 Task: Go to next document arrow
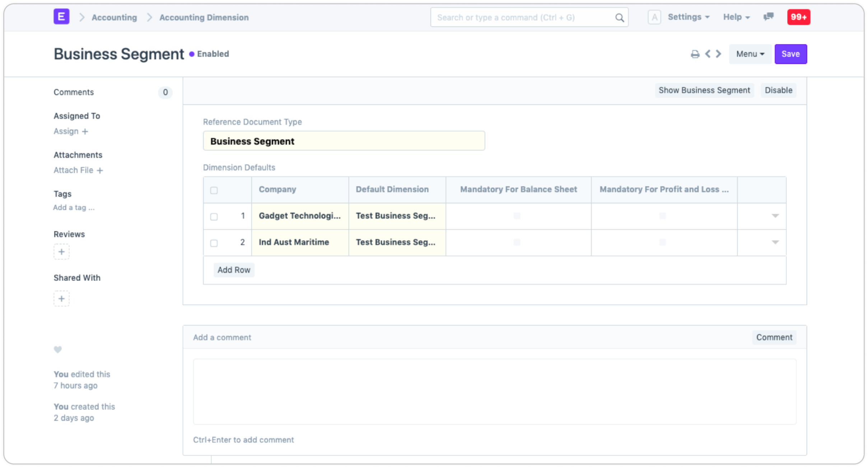point(718,54)
